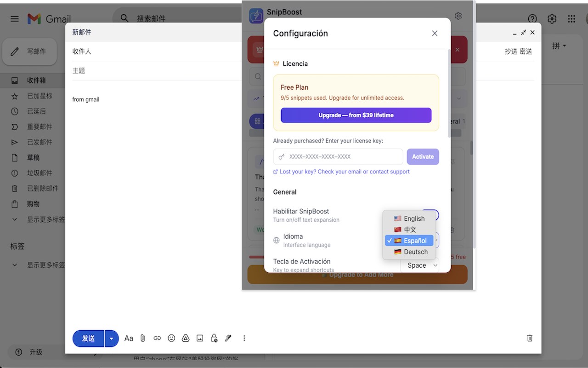Open the Gmail main menu hamburger icon
Image resolution: width=588 pixels, height=368 pixels.
pyautogui.click(x=15, y=19)
